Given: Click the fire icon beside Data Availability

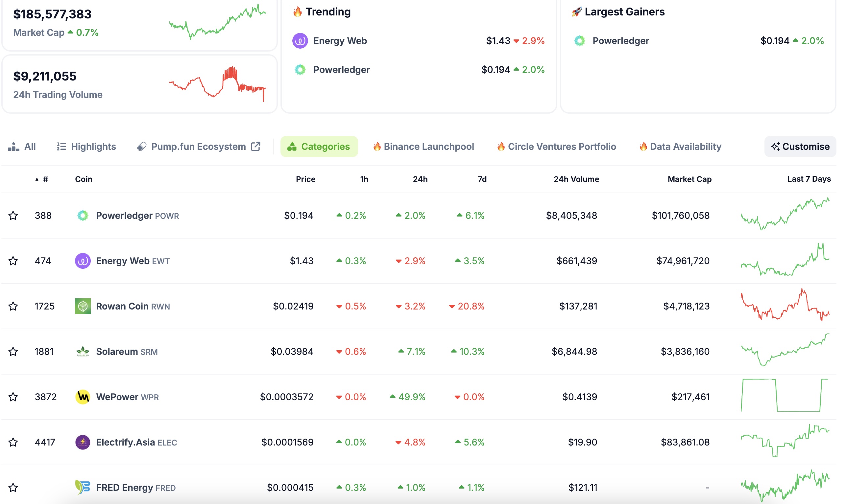Looking at the screenshot, I should click(643, 147).
